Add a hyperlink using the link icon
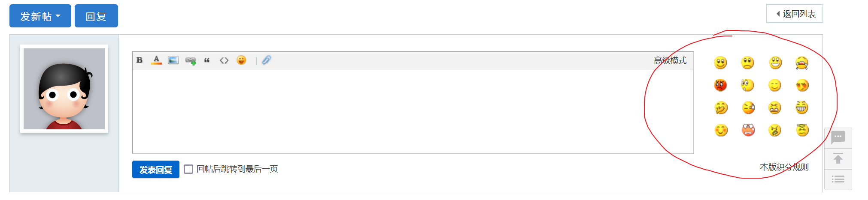 coord(191,61)
